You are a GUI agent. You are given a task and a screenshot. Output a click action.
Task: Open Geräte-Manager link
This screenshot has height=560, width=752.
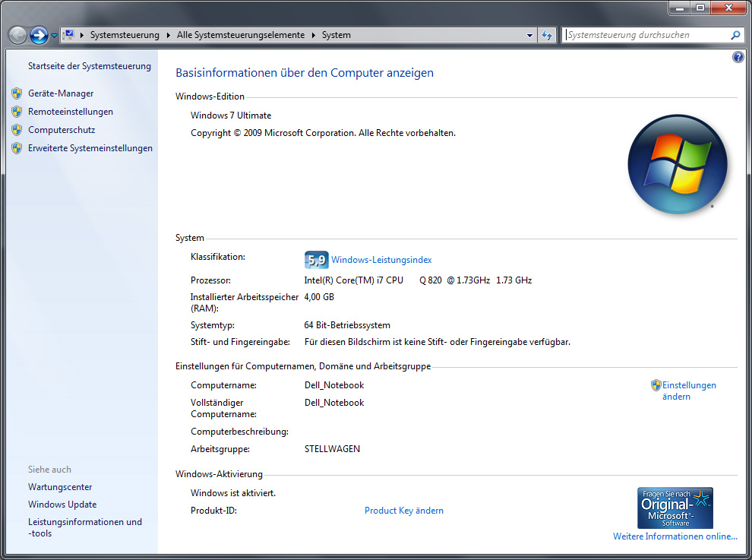pyautogui.click(x=61, y=93)
